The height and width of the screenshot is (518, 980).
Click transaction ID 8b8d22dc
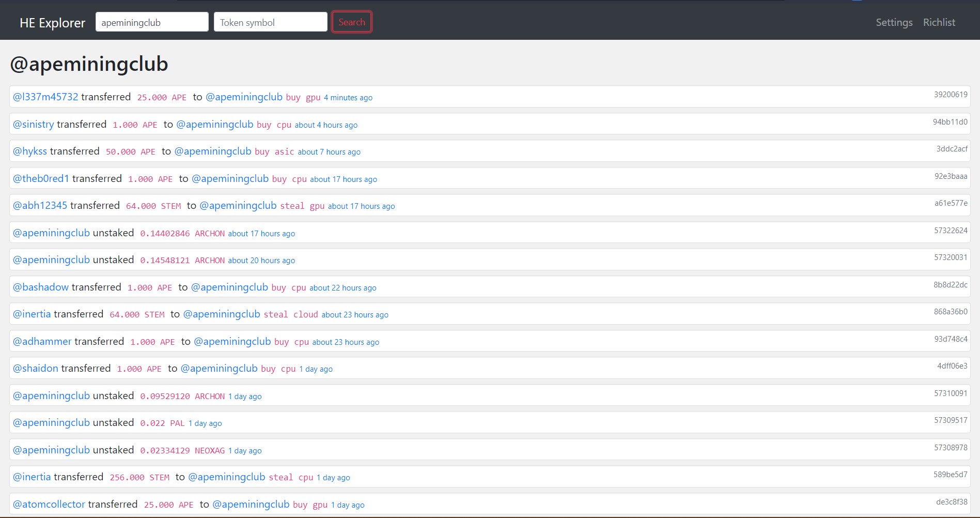(x=951, y=285)
